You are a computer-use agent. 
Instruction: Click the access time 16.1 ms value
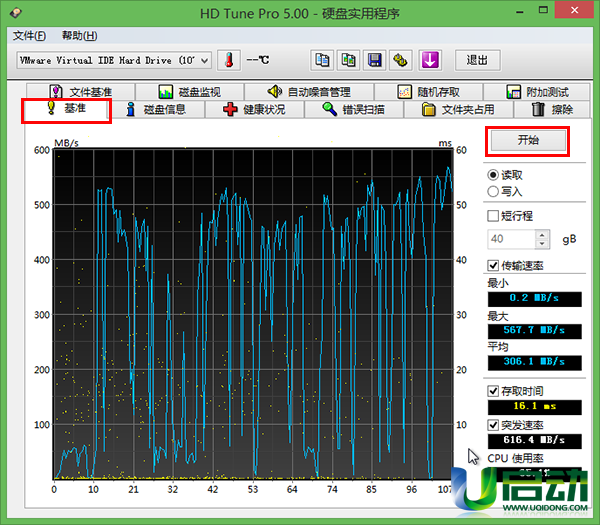[x=535, y=407]
